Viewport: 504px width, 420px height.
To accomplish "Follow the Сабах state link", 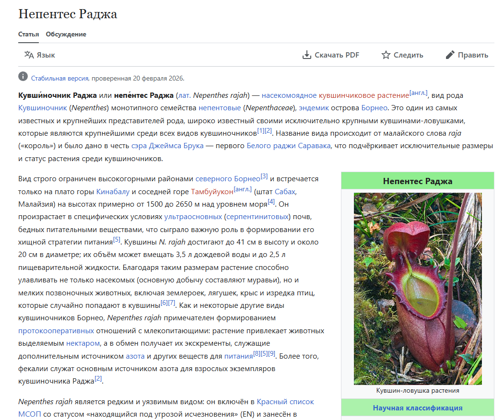I will [285, 192].
